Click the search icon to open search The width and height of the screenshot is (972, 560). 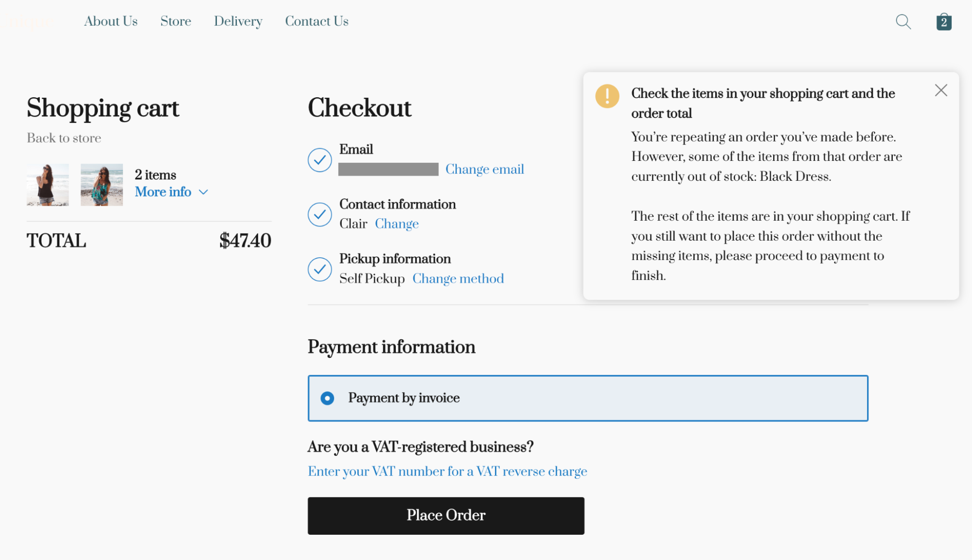pyautogui.click(x=903, y=21)
